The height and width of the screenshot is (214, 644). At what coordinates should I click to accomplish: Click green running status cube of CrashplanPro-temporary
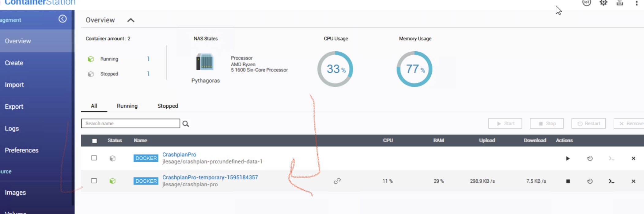(112, 181)
